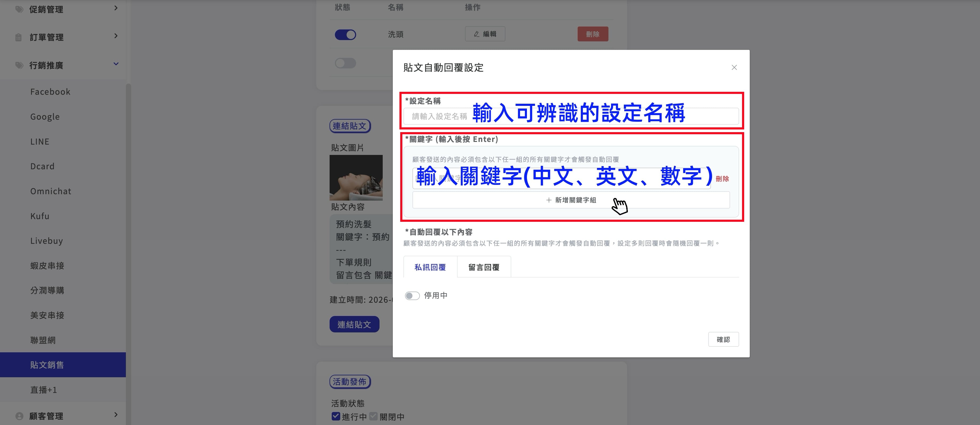This screenshot has height=425, width=980.
Task: Click the 洗頭 name cell
Action: (396, 34)
